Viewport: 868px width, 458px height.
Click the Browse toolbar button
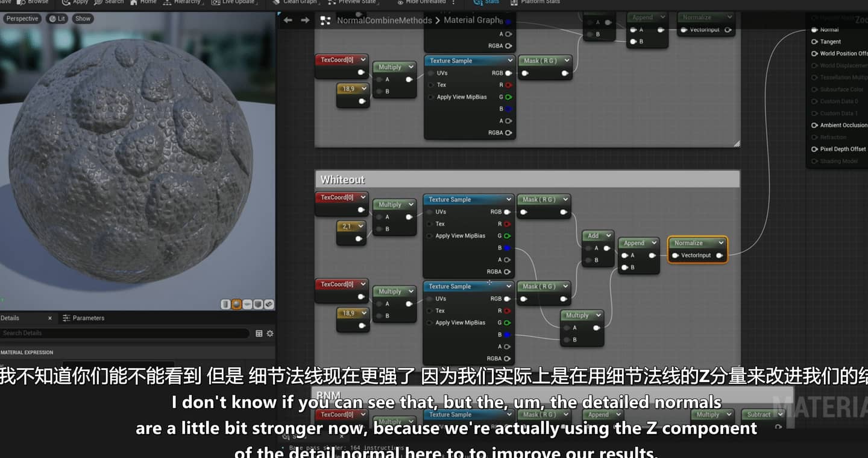(31, 2)
